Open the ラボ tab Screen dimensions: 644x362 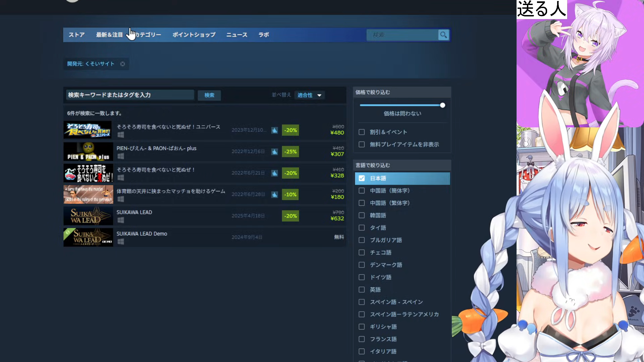(264, 35)
